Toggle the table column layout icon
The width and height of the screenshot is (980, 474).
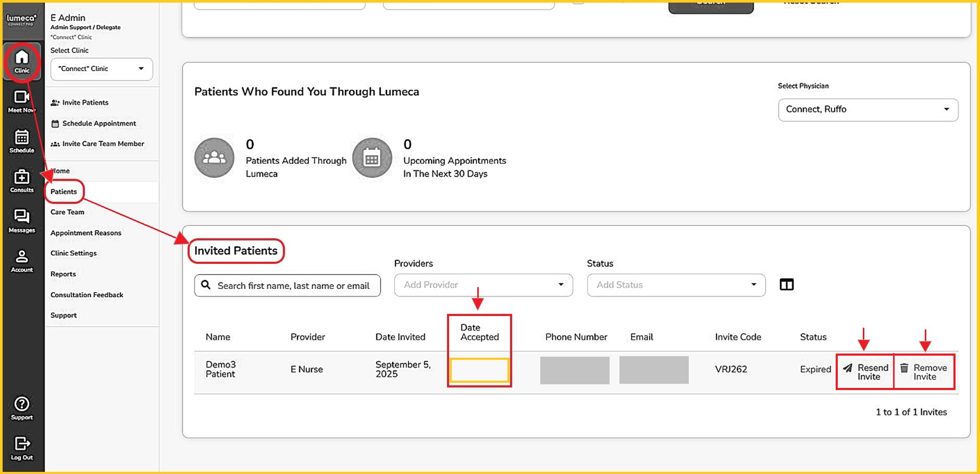point(786,285)
